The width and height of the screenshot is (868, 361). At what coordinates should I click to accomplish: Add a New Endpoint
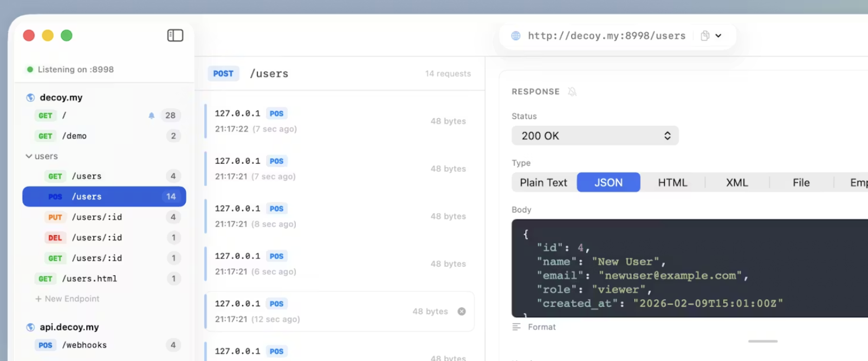pyautogui.click(x=67, y=299)
